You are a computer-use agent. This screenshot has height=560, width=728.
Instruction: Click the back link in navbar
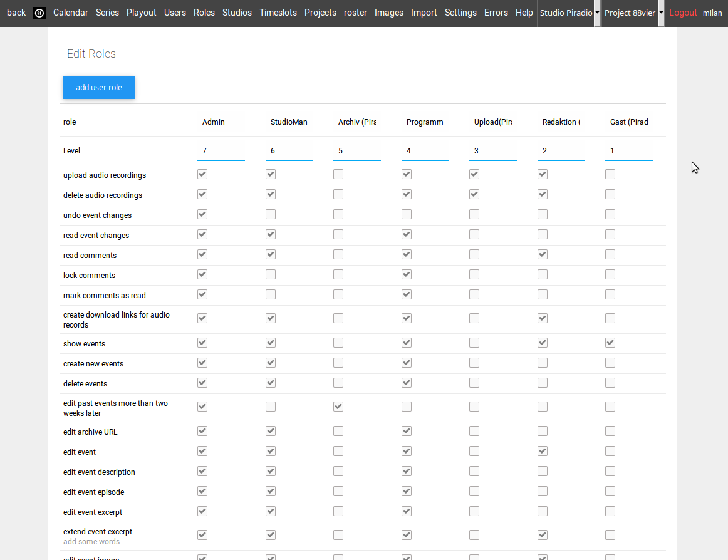point(16,13)
